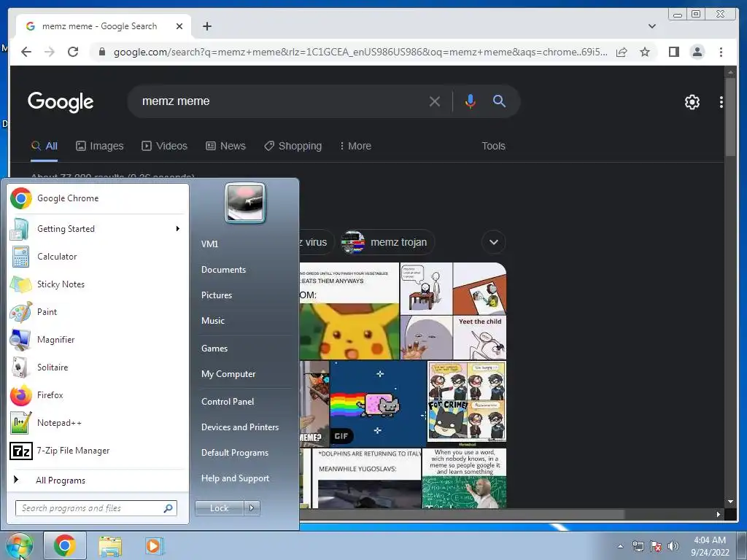747x560 pixels.
Task: Click the Windows Start orb
Action: (x=19, y=545)
